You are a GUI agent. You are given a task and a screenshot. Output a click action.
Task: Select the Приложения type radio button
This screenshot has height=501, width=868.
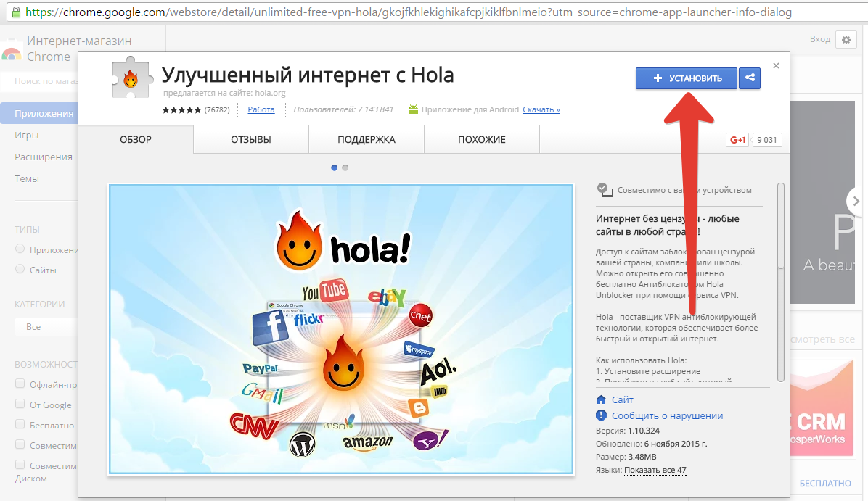pyautogui.click(x=20, y=249)
